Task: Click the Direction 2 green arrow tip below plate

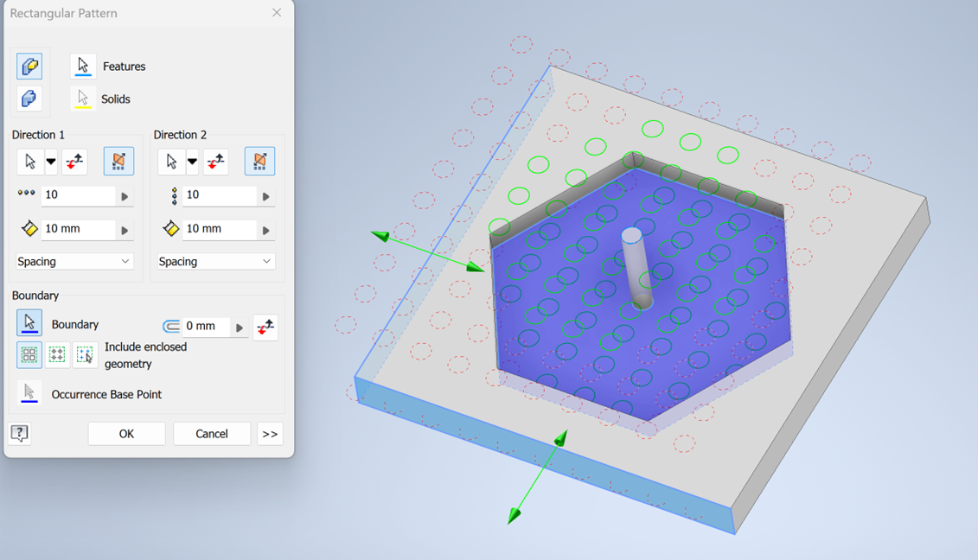Action: (x=514, y=516)
